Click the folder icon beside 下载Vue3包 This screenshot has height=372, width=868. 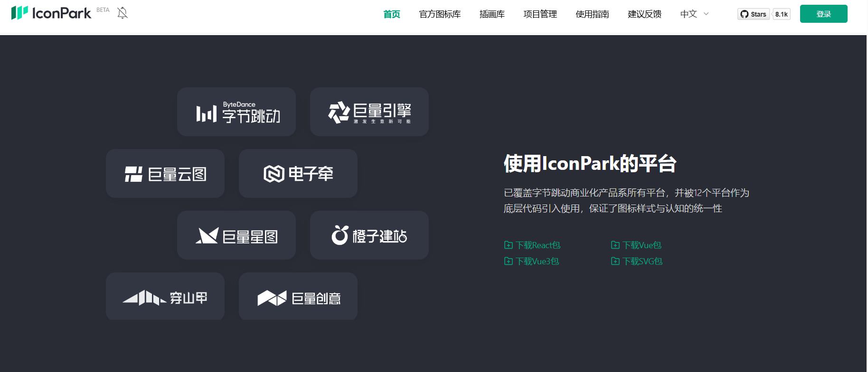pyautogui.click(x=509, y=261)
